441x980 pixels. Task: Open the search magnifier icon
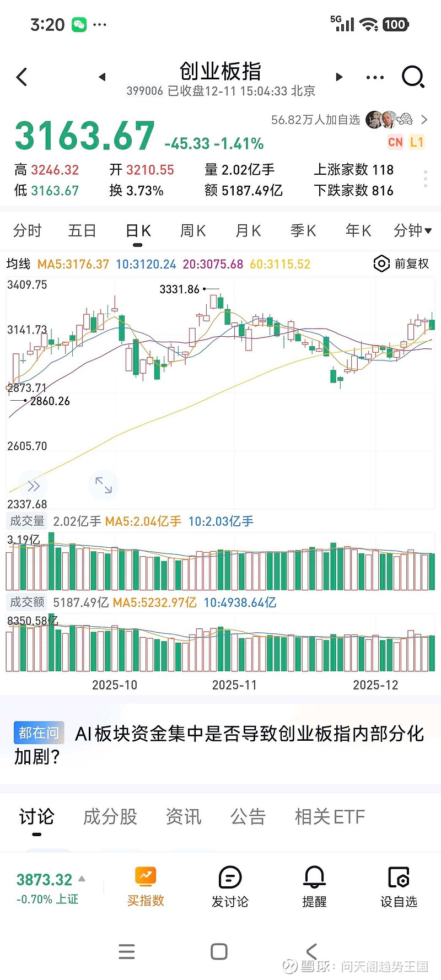tap(413, 77)
